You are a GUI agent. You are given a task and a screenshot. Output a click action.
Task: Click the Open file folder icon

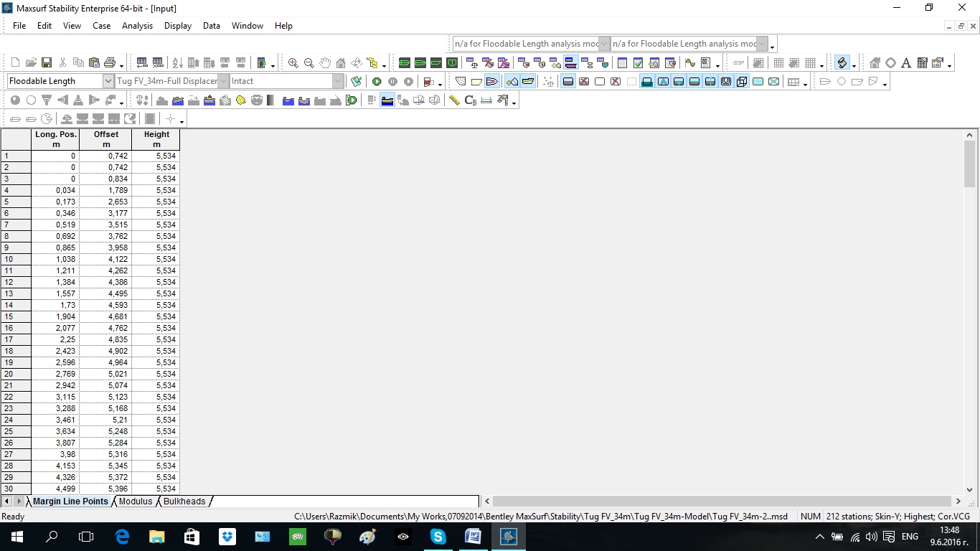[x=31, y=63]
